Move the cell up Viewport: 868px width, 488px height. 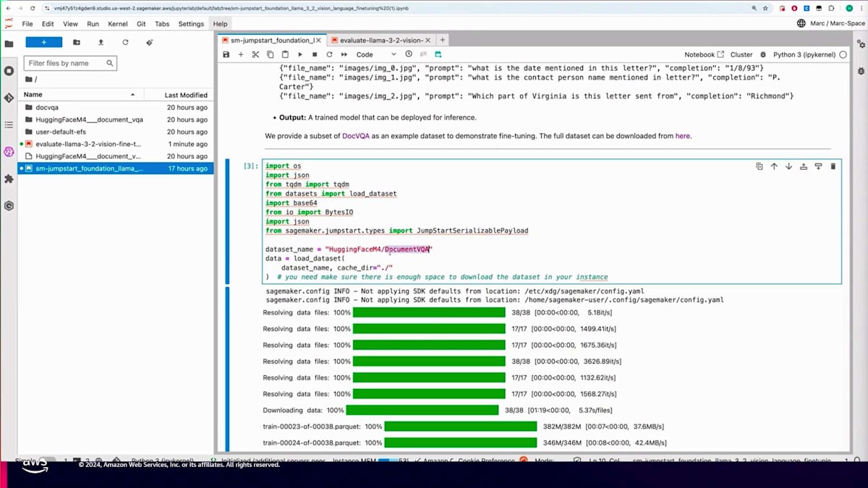774,166
